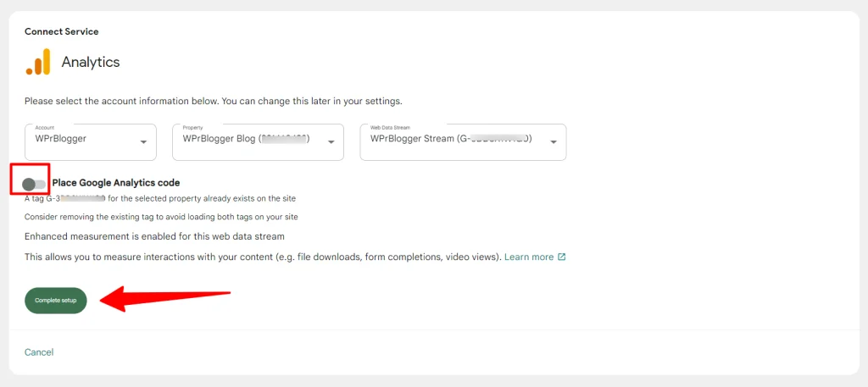Click the measure interactions with your content sentence
Screen dimensions: 868x387
pyautogui.click(x=263, y=257)
